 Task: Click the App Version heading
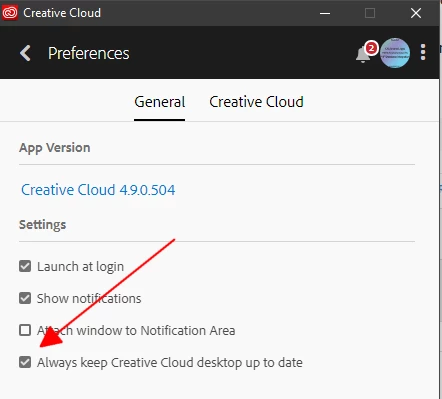[55, 148]
